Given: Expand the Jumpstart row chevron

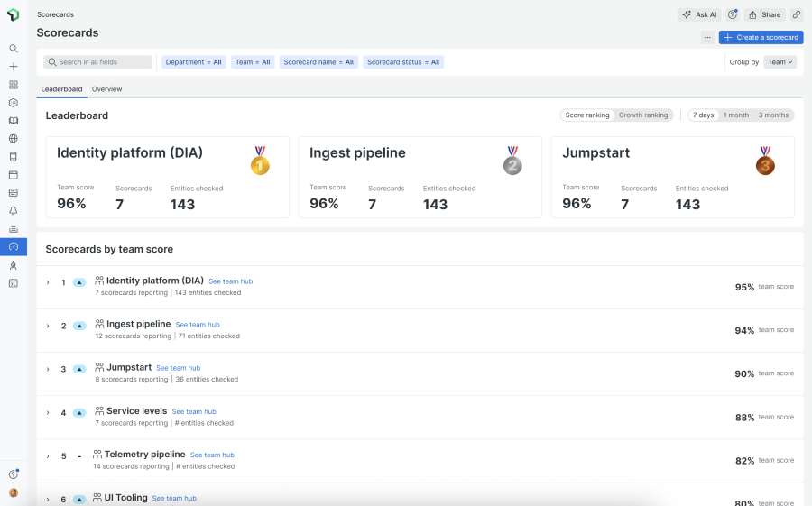Looking at the screenshot, I should 48,369.
